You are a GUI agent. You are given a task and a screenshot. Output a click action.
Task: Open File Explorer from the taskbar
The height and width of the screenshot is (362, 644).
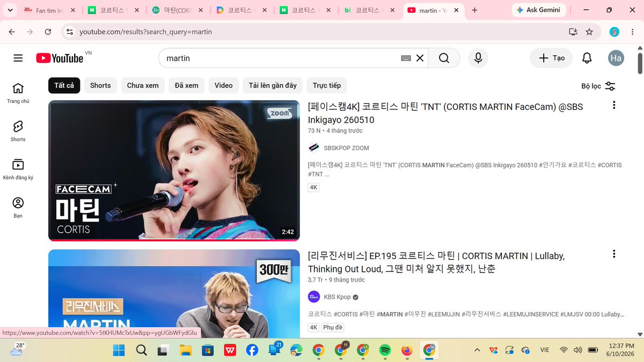[x=185, y=350]
